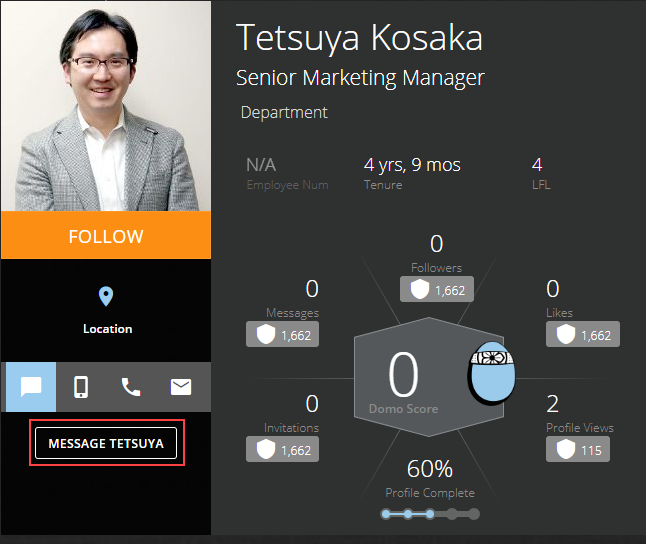The height and width of the screenshot is (544, 646).
Task: Click the Invitations 1,662 shield badge
Action: [x=282, y=449]
